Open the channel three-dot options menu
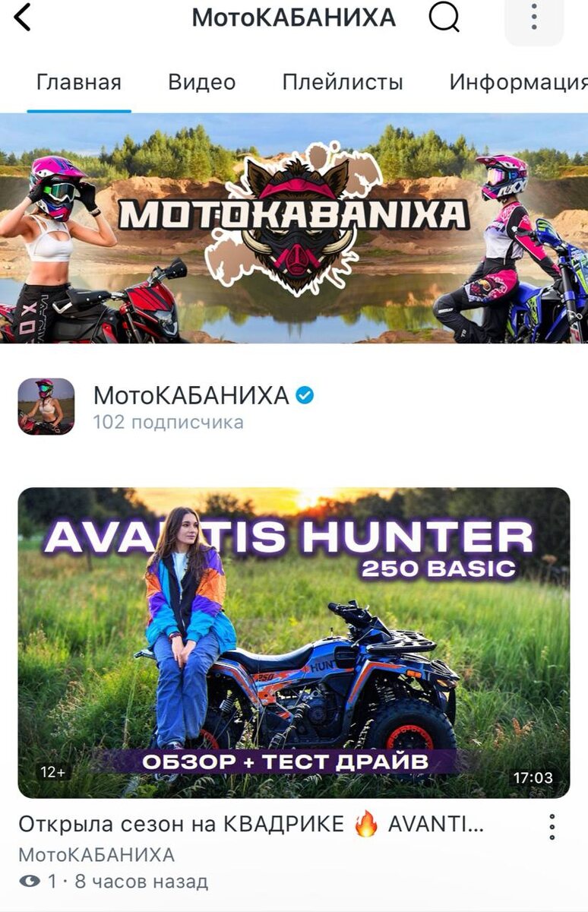Screen dimensions: 588x912 [534, 17]
